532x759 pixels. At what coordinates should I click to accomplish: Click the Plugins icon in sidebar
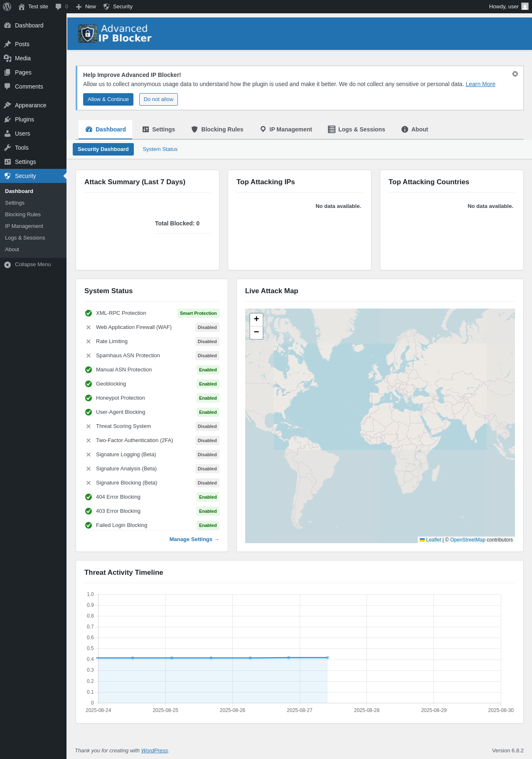tap(7, 119)
